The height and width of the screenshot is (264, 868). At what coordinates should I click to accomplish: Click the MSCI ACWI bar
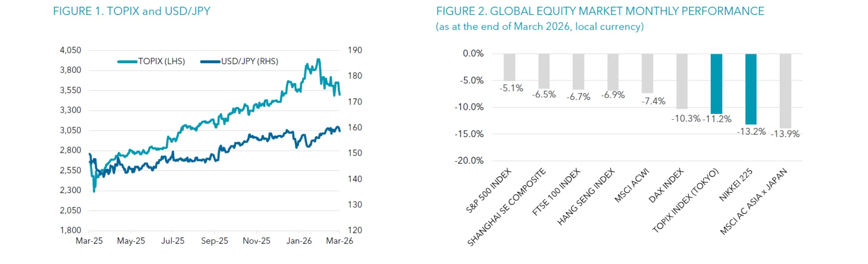coord(647,73)
